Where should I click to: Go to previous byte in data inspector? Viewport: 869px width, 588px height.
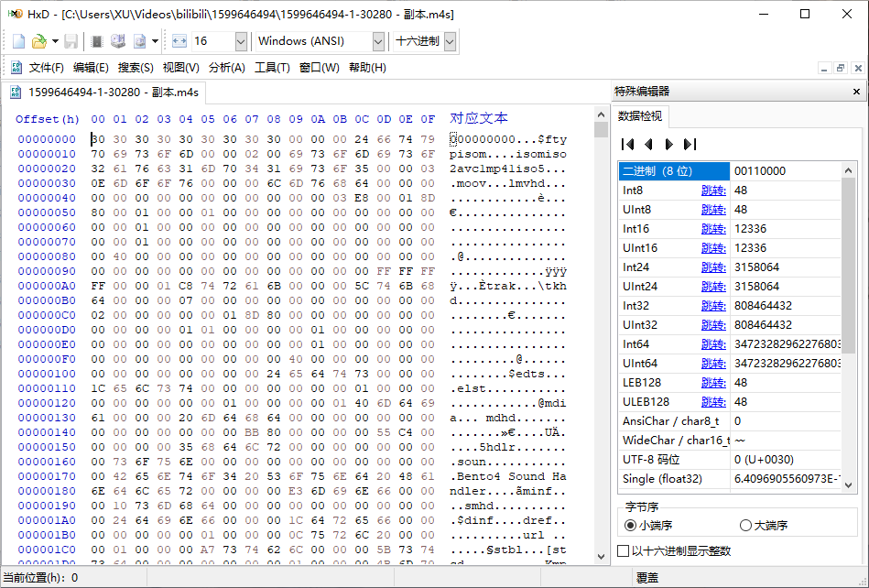649,144
